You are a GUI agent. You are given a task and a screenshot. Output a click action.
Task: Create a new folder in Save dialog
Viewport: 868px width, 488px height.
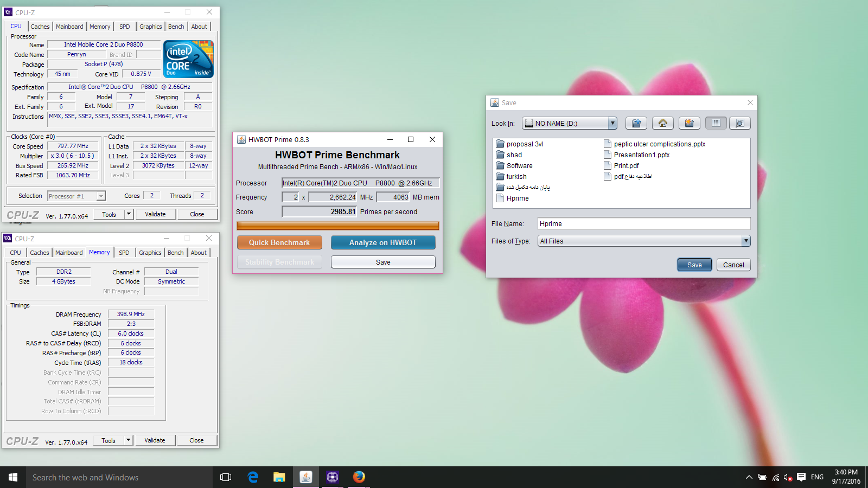(689, 123)
